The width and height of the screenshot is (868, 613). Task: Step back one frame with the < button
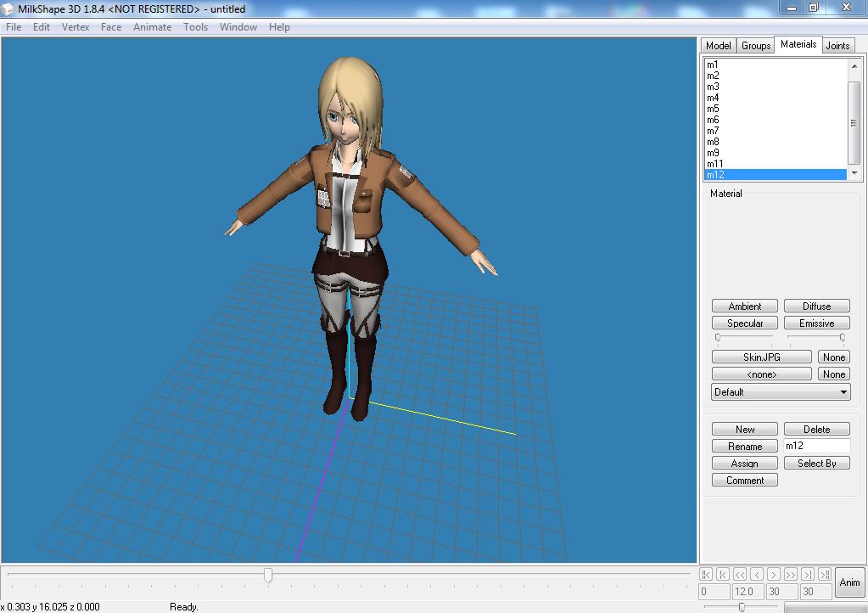758,574
